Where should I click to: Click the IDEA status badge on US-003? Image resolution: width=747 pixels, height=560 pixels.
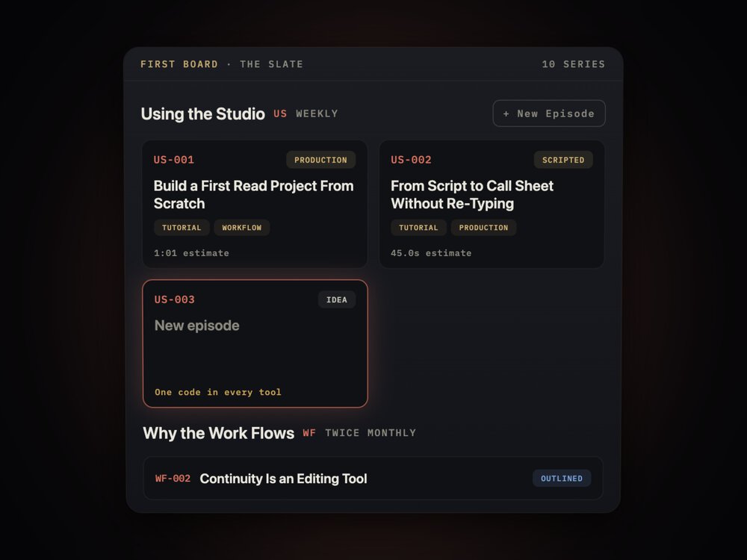pyautogui.click(x=337, y=299)
